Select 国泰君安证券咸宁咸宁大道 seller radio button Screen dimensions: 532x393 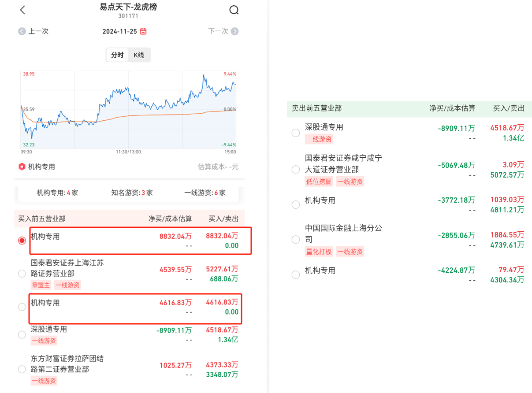pyautogui.click(x=296, y=169)
